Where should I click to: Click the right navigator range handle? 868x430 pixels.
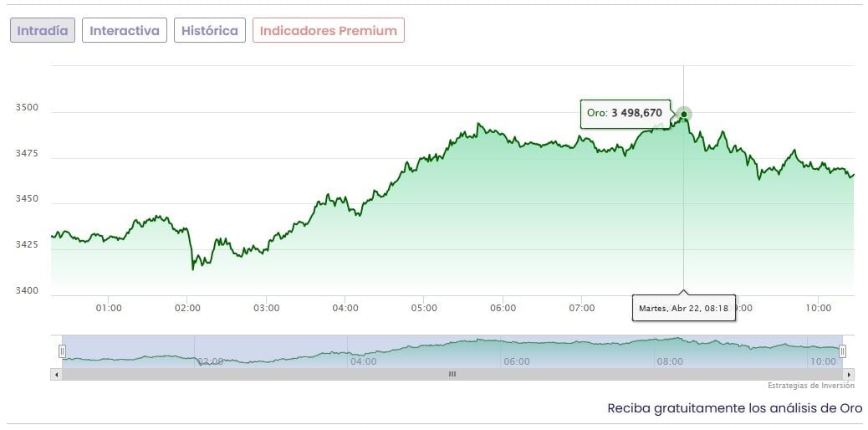point(842,351)
